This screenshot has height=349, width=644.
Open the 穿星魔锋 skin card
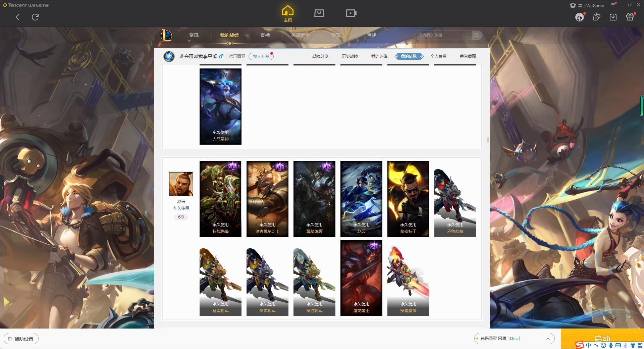point(408,278)
